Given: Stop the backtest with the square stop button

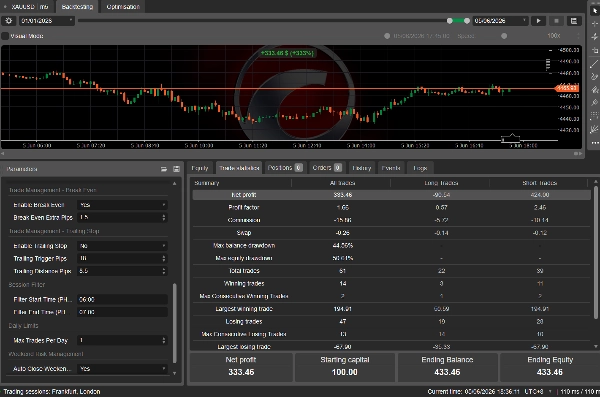Looking at the screenshot, I should 556,21.
